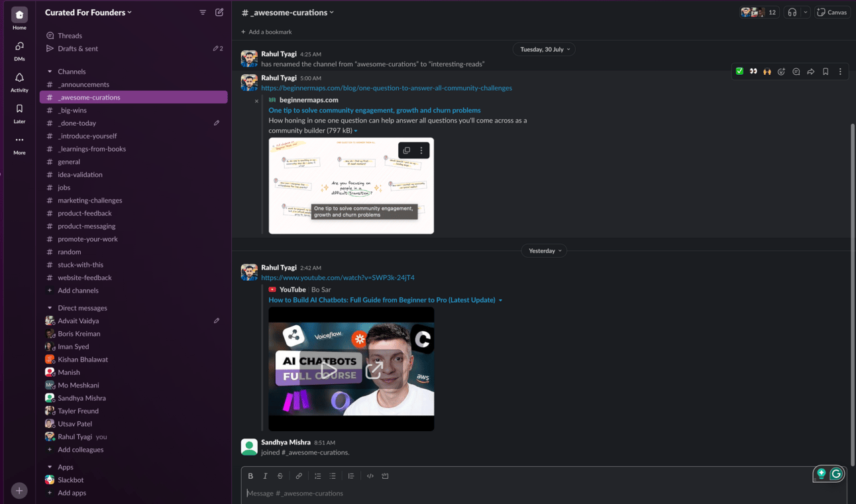
Task: Collapse the 797 kB image attachment
Action: (x=356, y=131)
